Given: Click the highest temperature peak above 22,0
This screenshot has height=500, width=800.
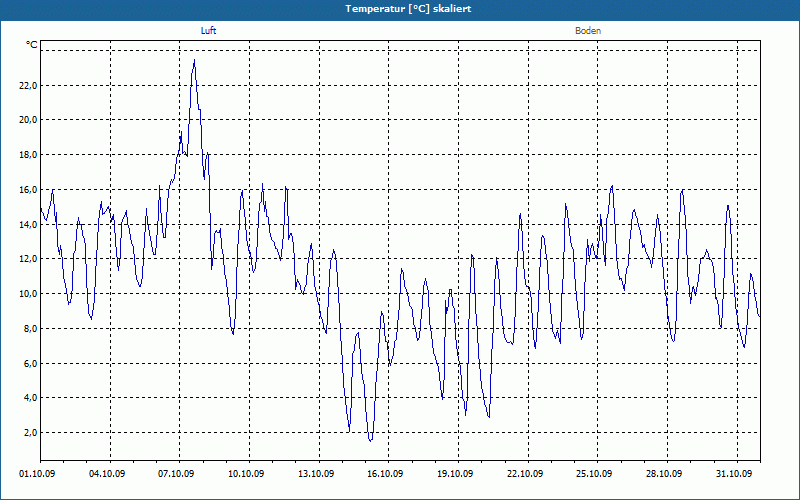Looking at the screenshot, I should [194, 61].
